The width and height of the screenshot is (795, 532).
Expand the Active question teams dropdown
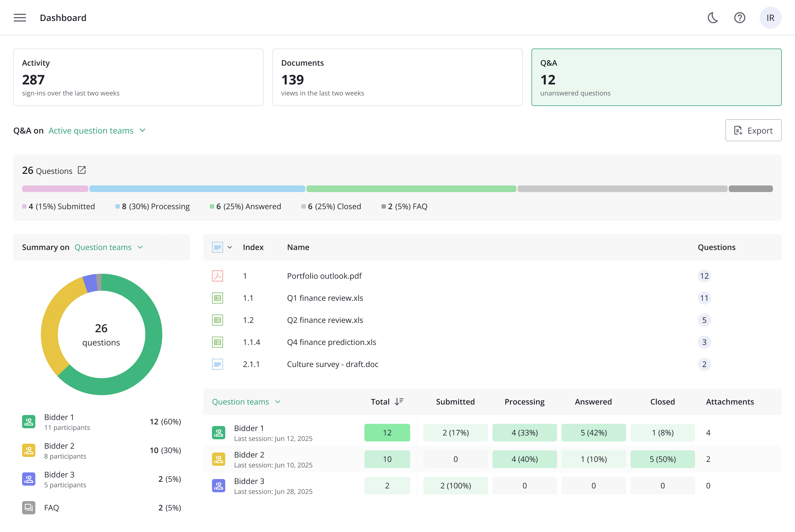(x=97, y=131)
